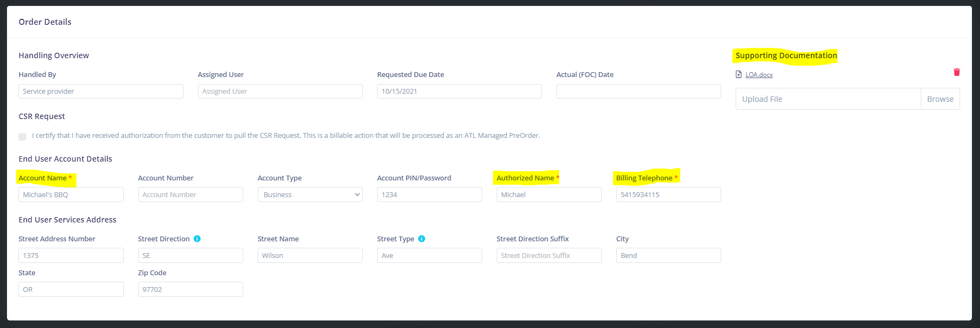
Task: Select the Assigned User field
Action: [x=280, y=91]
